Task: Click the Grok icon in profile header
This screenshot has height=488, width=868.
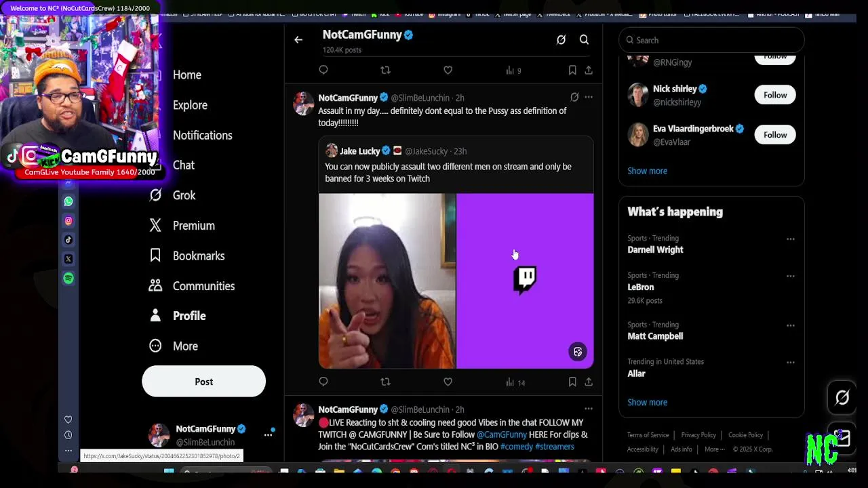Action: pos(561,40)
